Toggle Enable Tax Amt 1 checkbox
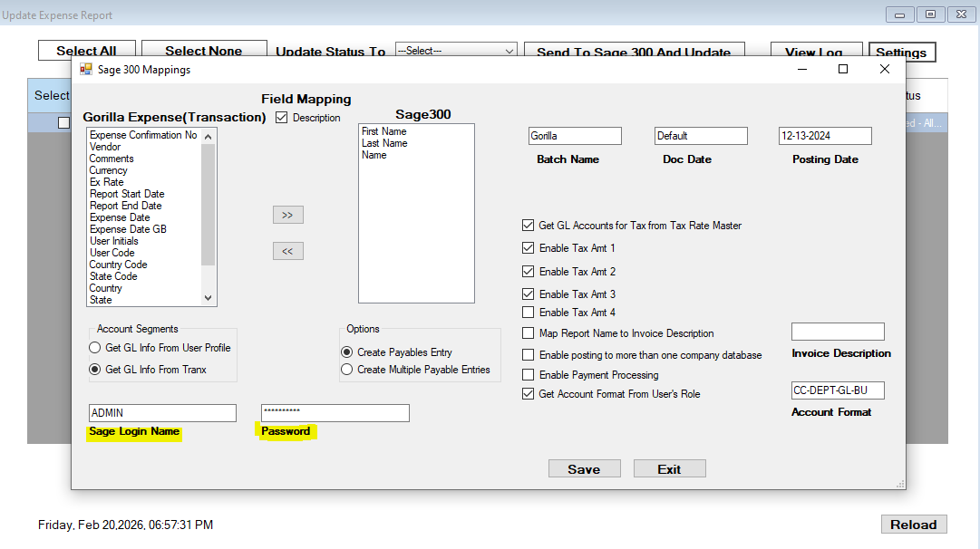 529,248
